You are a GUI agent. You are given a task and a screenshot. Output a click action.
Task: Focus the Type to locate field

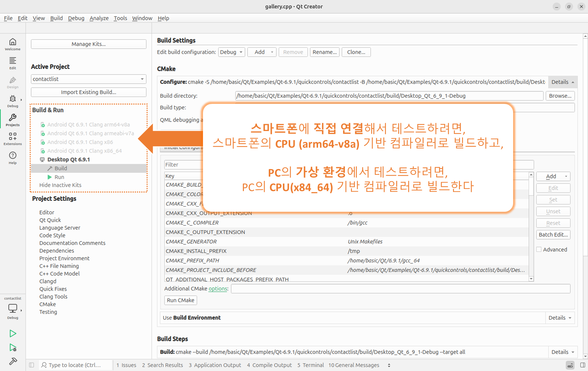click(x=75, y=365)
